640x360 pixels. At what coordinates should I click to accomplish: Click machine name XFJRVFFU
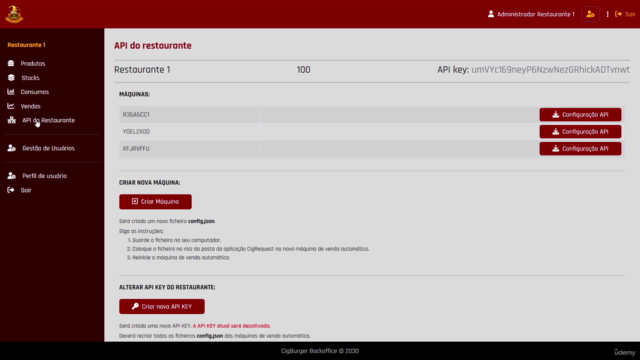click(x=136, y=149)
